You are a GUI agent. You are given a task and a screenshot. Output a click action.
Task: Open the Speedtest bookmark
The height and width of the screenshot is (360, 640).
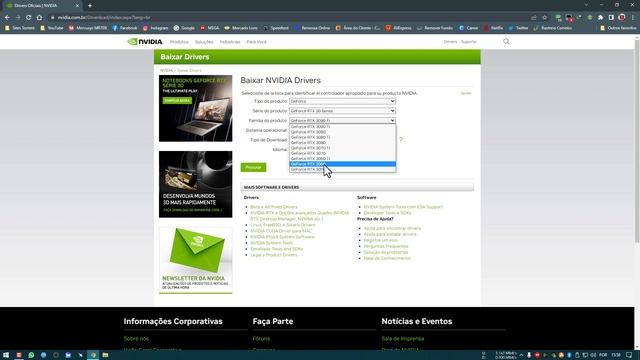(276, 28)
